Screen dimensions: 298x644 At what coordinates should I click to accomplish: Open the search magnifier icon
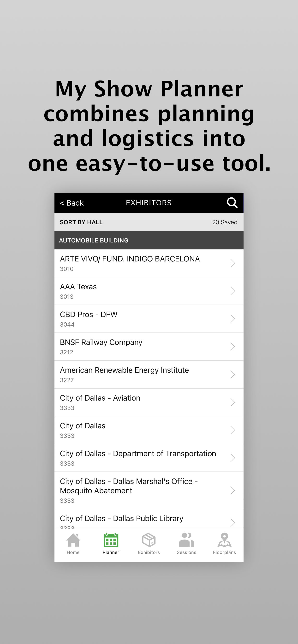tap(232, 203)
